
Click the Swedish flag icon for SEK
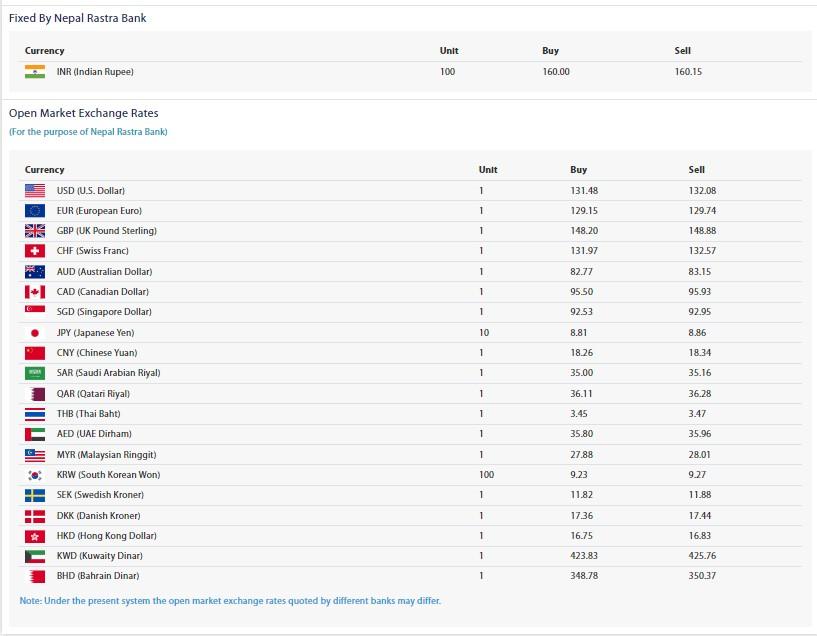point(35,495)
